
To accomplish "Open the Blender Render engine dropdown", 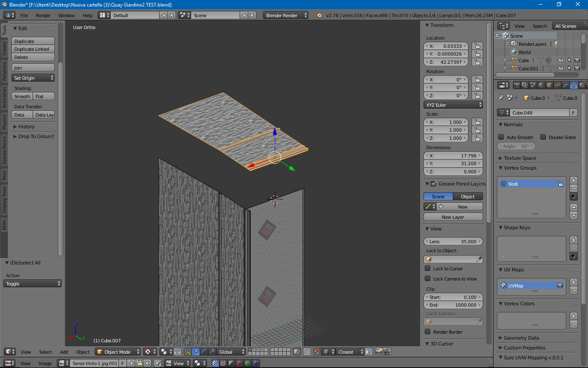I will coord(285,15).
